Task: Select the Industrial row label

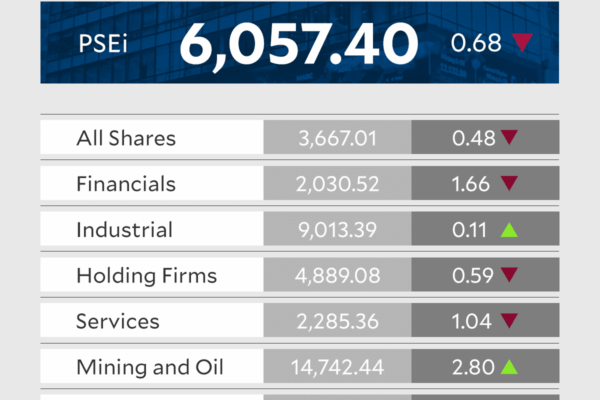Action: [124, 230]
